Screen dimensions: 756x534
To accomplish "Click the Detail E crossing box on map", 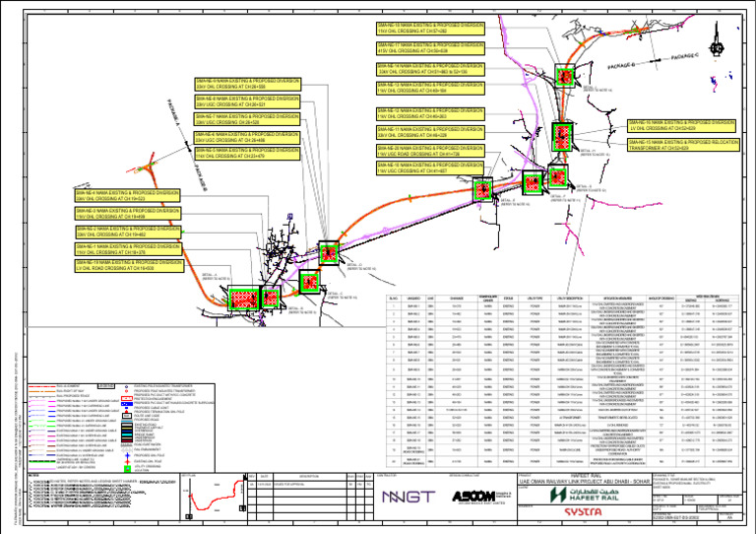I will click(482, 189).
